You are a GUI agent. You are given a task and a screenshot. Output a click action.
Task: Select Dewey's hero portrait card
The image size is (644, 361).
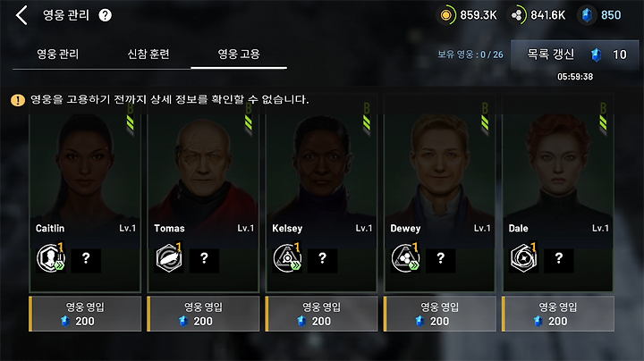tap(439, 171)
